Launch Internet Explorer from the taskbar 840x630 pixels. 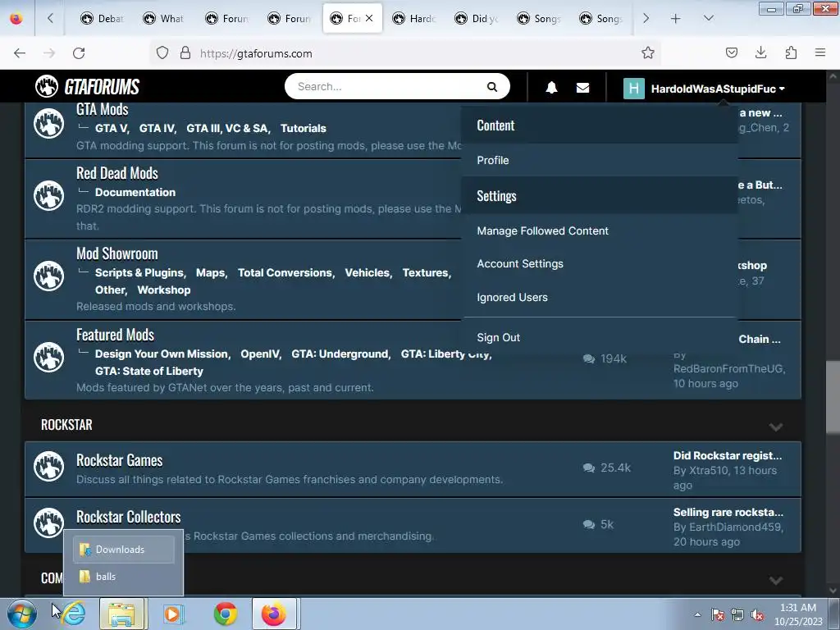74,614
